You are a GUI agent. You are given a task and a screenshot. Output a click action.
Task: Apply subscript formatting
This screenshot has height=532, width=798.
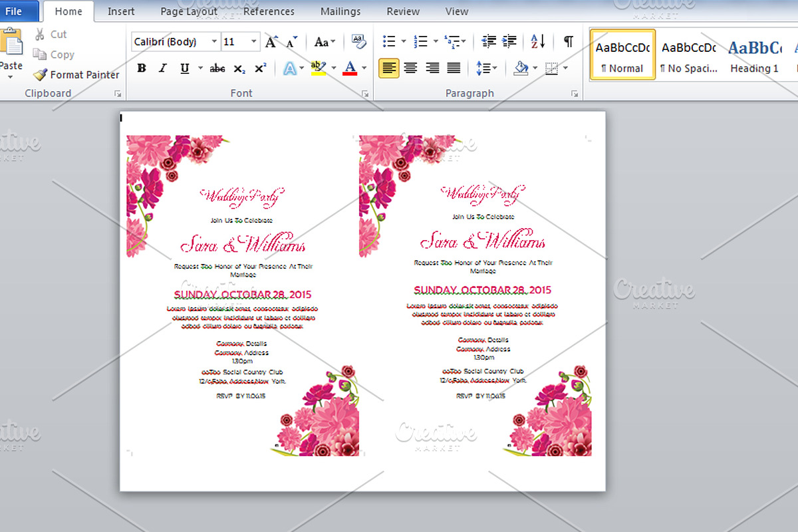coord(240,68)
